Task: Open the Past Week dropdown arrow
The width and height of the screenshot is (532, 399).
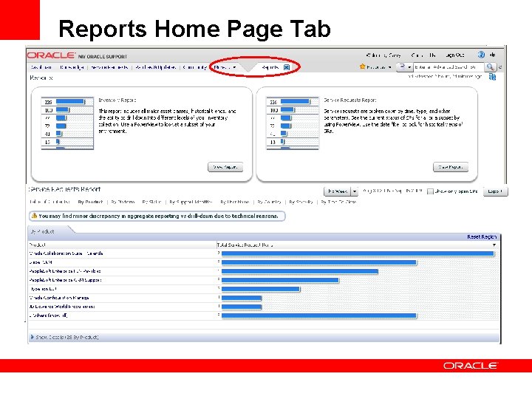Action: (x=355, y=191)
